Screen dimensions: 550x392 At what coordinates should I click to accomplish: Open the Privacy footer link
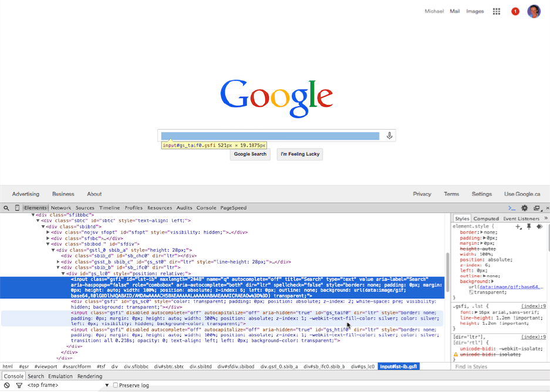pyautogui.click(x=422, y=194)
